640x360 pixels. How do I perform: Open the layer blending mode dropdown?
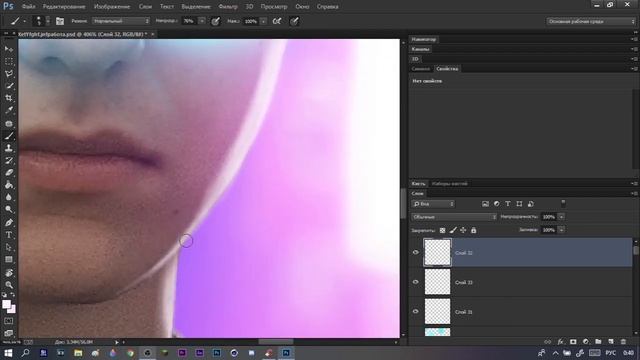454,217
